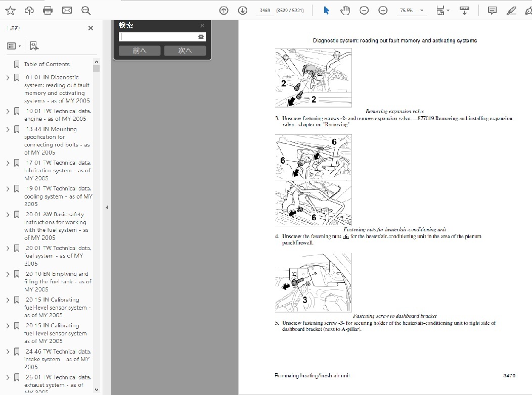532x395 pixels.
Task: Click the upper 20 15 IN Calibrating bookmark icon
Action: click(17, 300)
